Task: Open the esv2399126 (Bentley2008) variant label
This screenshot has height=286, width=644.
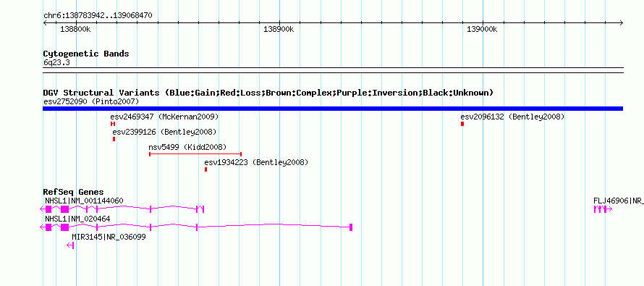Action: point(164,133)
